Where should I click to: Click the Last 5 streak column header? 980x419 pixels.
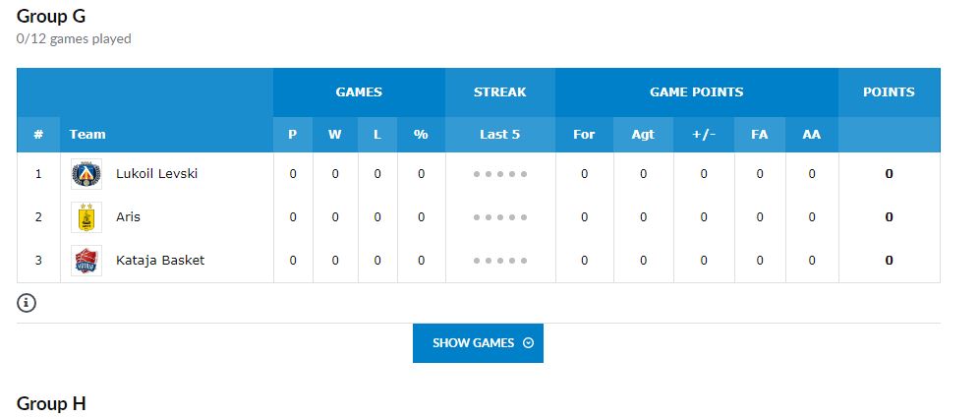click(x=499, y=135)
